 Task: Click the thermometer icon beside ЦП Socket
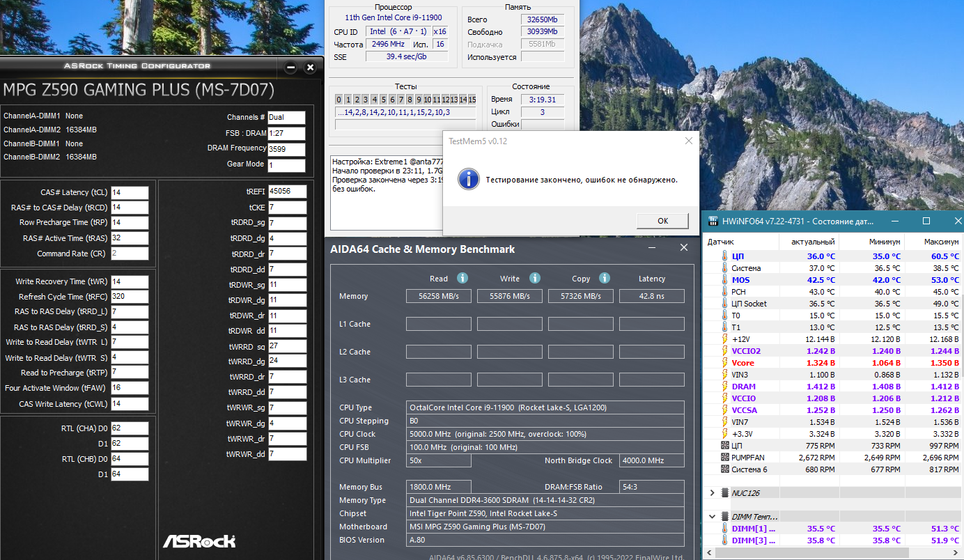click(724, 304)
